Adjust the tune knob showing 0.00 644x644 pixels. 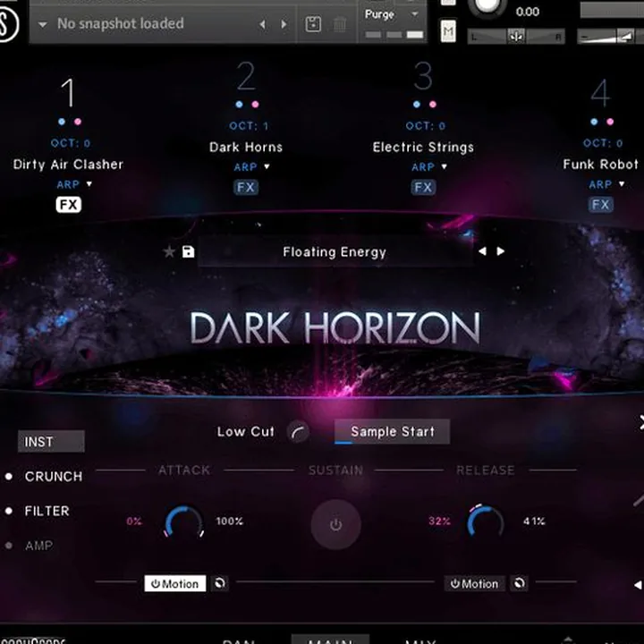[x=487, y=5]
